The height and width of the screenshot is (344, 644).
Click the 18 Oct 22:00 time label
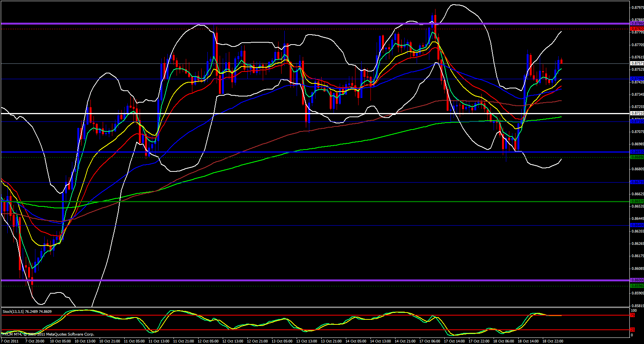[553, 341]
